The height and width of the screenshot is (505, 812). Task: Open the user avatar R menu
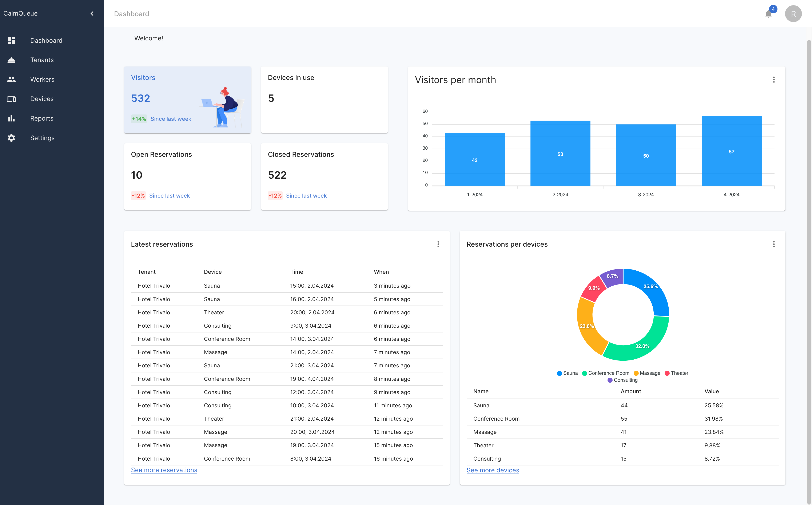pos(793,14)
